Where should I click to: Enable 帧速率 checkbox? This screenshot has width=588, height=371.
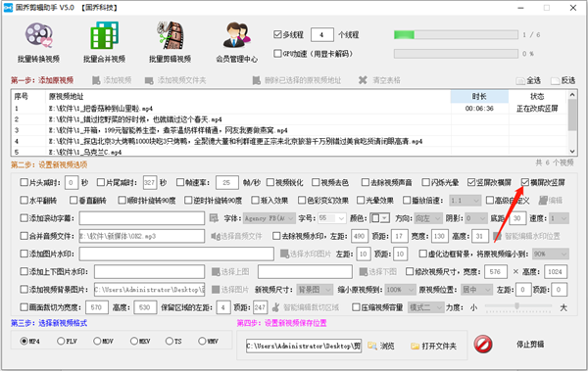[x=180, y=182]
